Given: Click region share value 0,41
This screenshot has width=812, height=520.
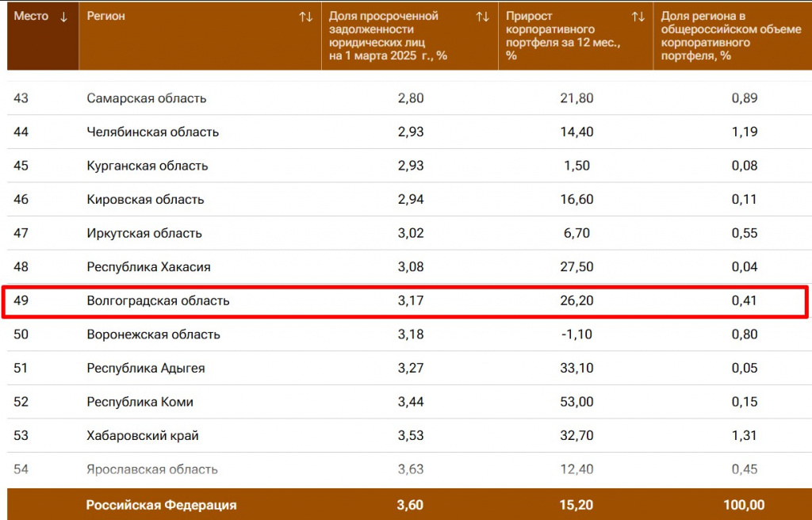Looking at the screenshot, I should pos(744,300).
